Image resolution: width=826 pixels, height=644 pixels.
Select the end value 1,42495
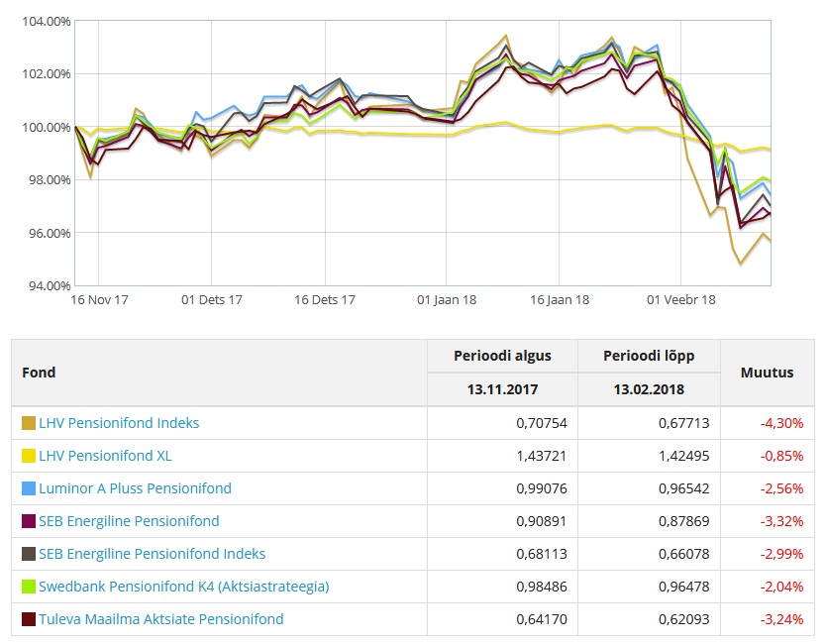[x=683, y=456]
